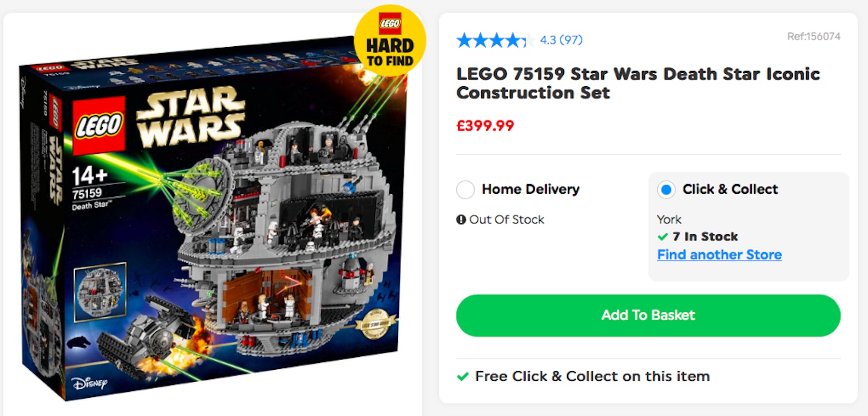Click the Out Of Stock exclamation icon
This screenshot has height=416, width=868.
pyautogui.click(x=461, y=220)
